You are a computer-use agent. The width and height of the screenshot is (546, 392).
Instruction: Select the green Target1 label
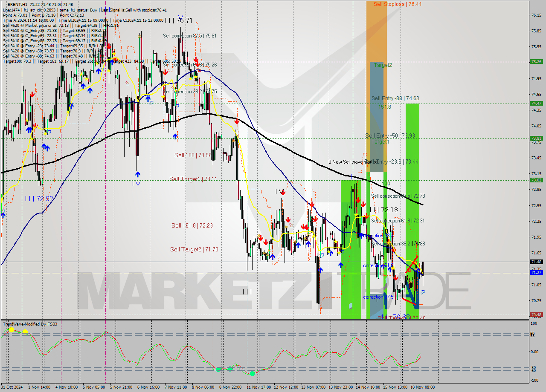380,141
